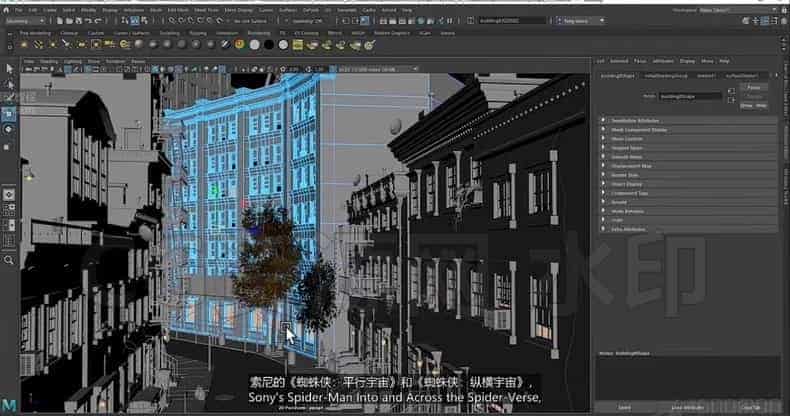Toggle snap to curves magnet
Image resolution: width=790 pixels, height=416 pixels.
point(181,21)
